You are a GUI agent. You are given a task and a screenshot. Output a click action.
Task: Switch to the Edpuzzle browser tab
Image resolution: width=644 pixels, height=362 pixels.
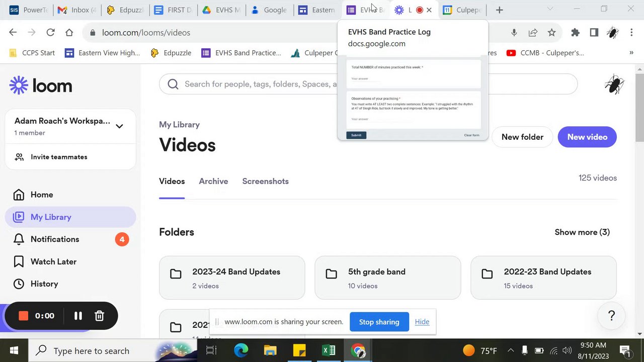[x=125, y=10]
